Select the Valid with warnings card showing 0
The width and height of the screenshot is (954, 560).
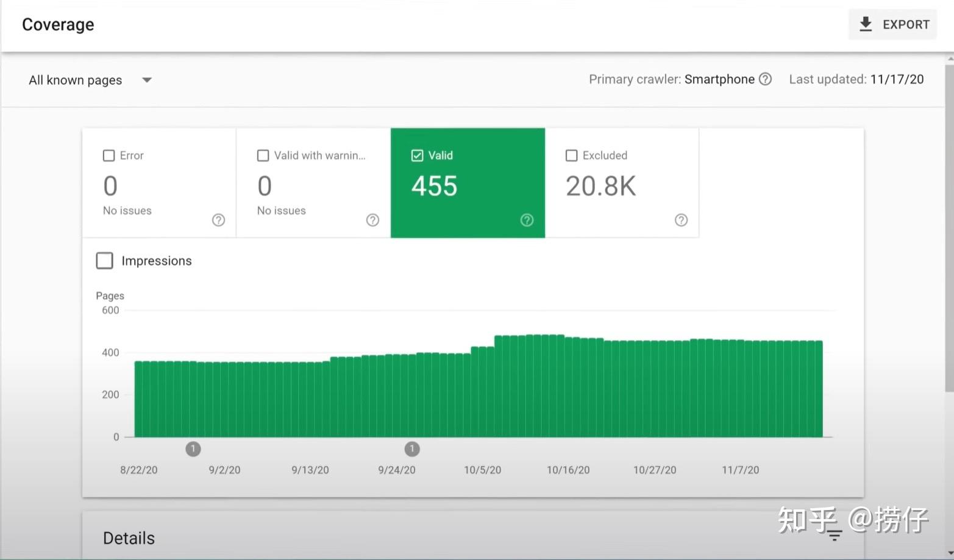pyautogui.click(x=313, y=183)
